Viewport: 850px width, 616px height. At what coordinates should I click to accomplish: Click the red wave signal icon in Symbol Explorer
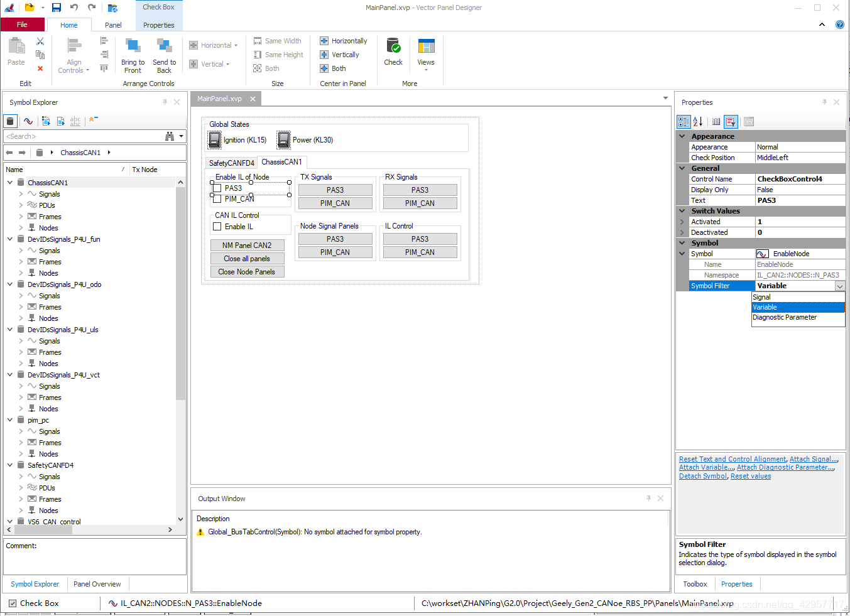[28, 121]
